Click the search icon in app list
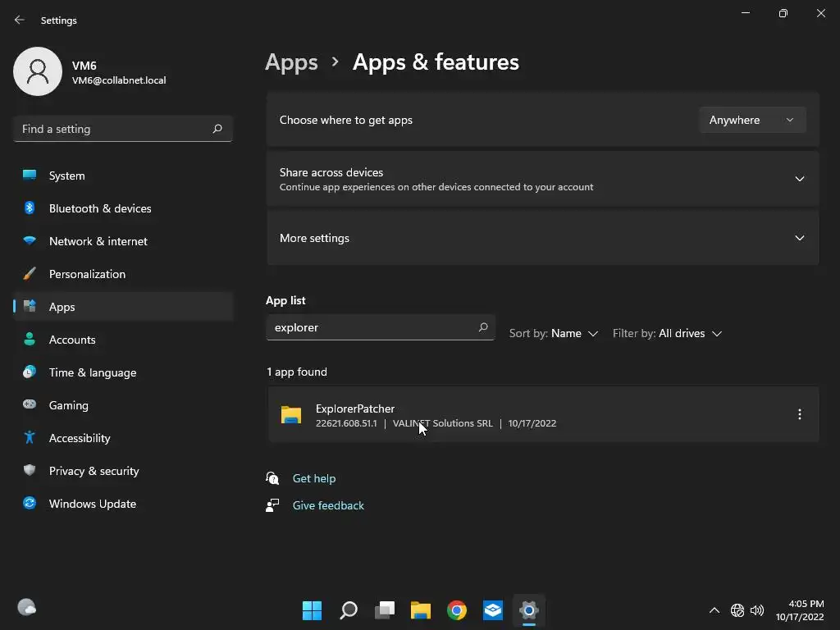 coord(483,327)
